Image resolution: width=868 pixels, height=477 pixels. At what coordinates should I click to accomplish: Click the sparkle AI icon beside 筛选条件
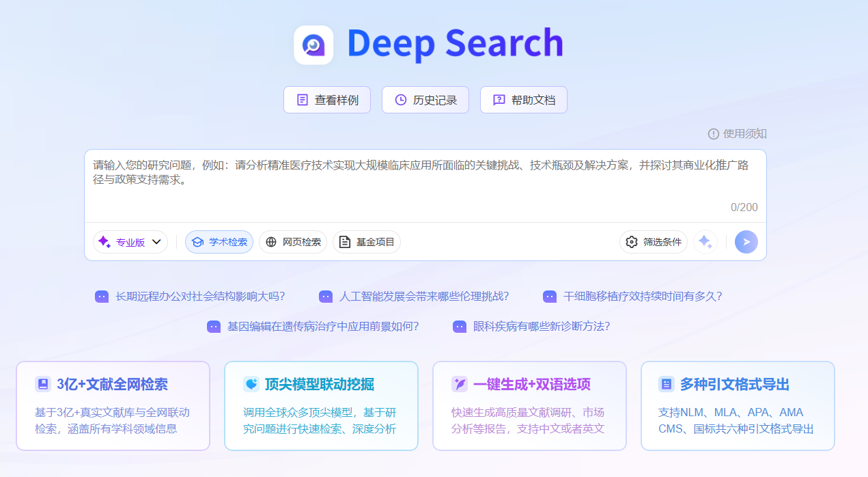(x=706, y=242)
